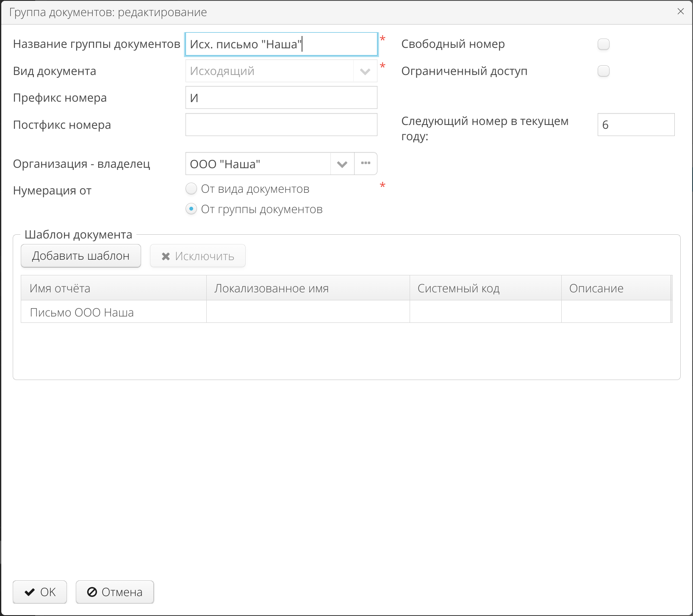Open the document type selector arrow
This screenshot has height=616, width=693.
click(x=365, y=71)
